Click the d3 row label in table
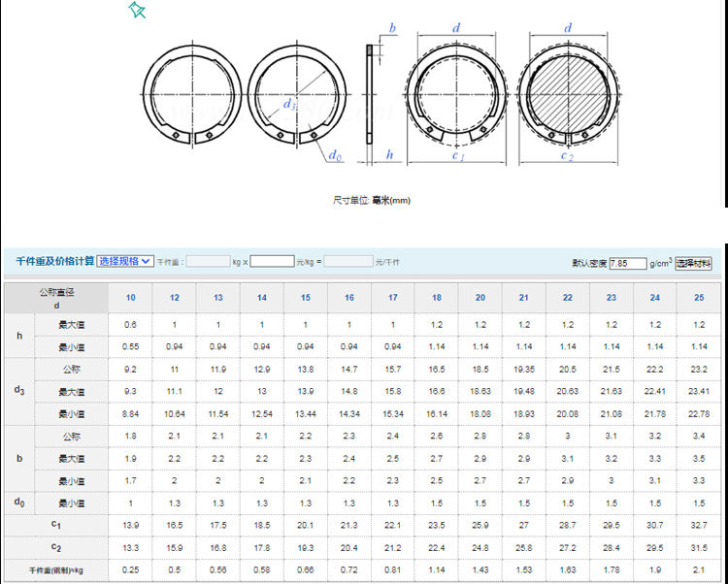Viewport: 728px width, 584px height. pos(19,391)
